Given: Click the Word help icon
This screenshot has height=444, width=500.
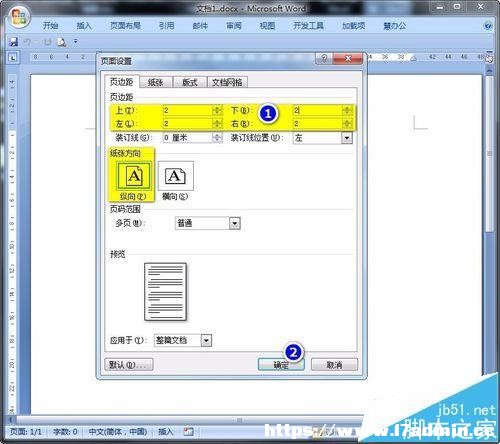Looking at the screenshot, I should point(488,26).
